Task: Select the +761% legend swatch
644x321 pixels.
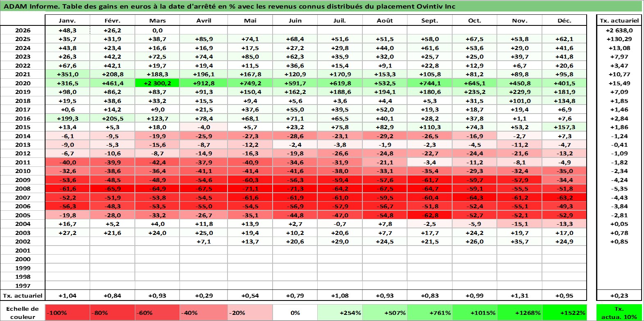Action: 430,312
